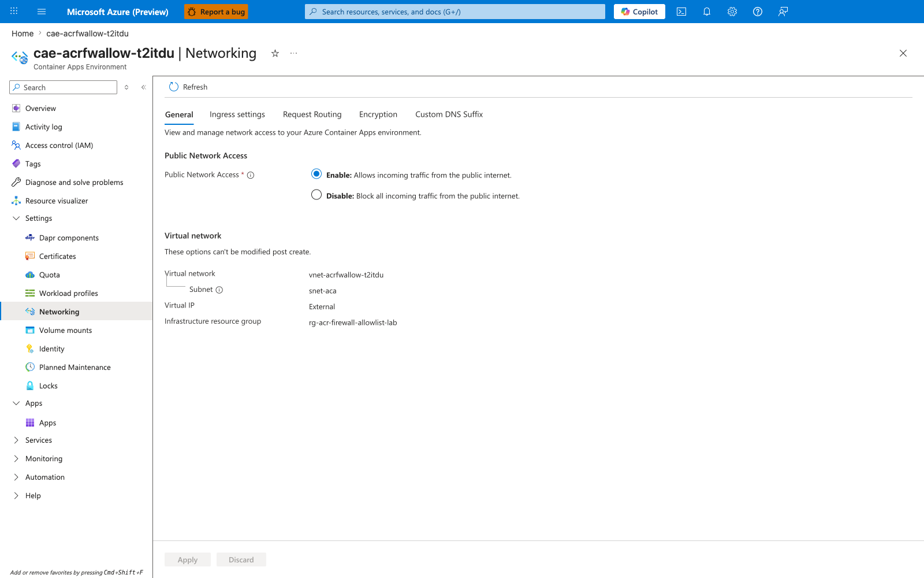Select Disable public network access radio
Screen dimensions: 924x578
(316, 195)
